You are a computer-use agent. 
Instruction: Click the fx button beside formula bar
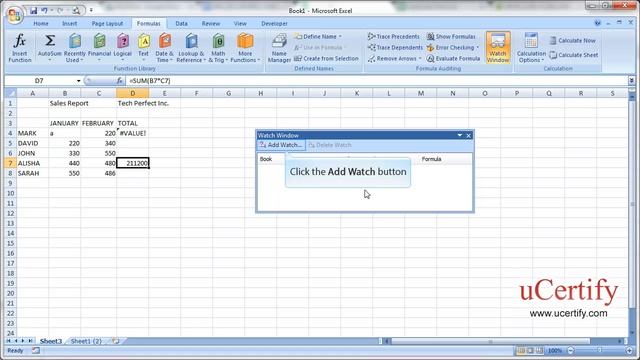[x=120, y=81]
